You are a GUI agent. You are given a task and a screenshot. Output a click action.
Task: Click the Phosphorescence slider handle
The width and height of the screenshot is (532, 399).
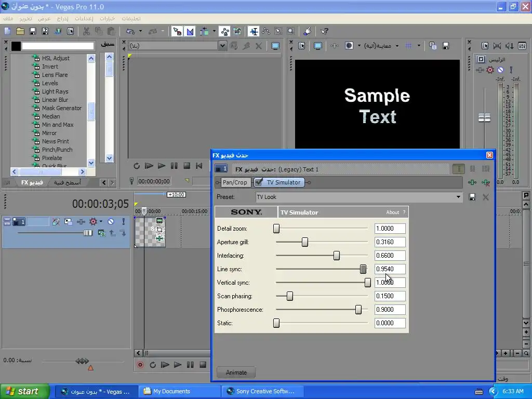coord(358,310)
